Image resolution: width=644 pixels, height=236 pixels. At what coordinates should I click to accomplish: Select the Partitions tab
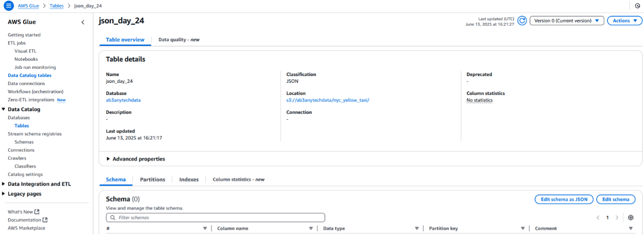(153, 179)
